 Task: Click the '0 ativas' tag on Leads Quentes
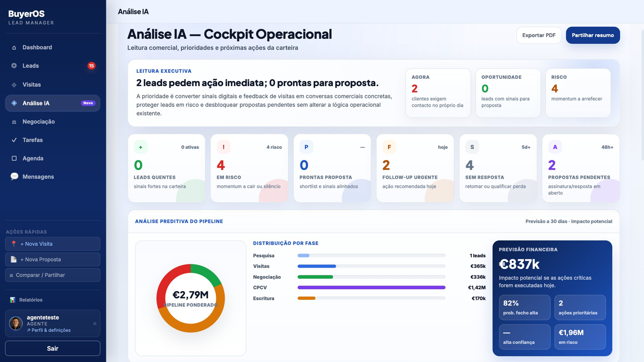point(190,147)
